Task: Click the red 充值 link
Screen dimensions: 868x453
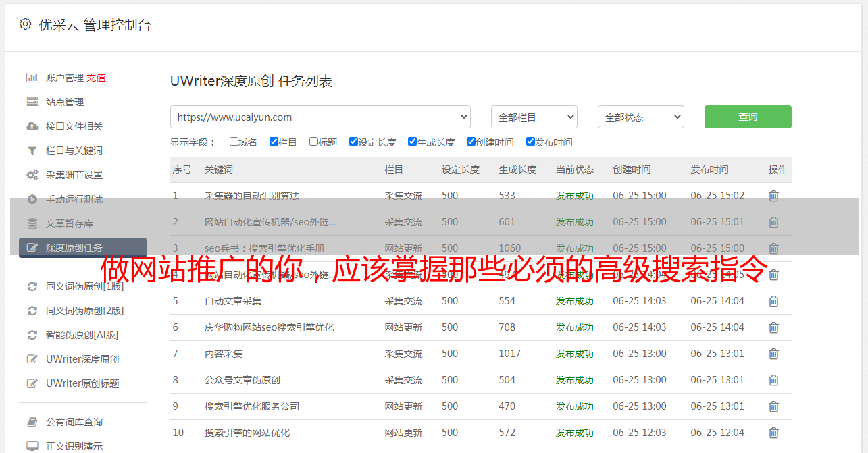Action: click(96, 78)
